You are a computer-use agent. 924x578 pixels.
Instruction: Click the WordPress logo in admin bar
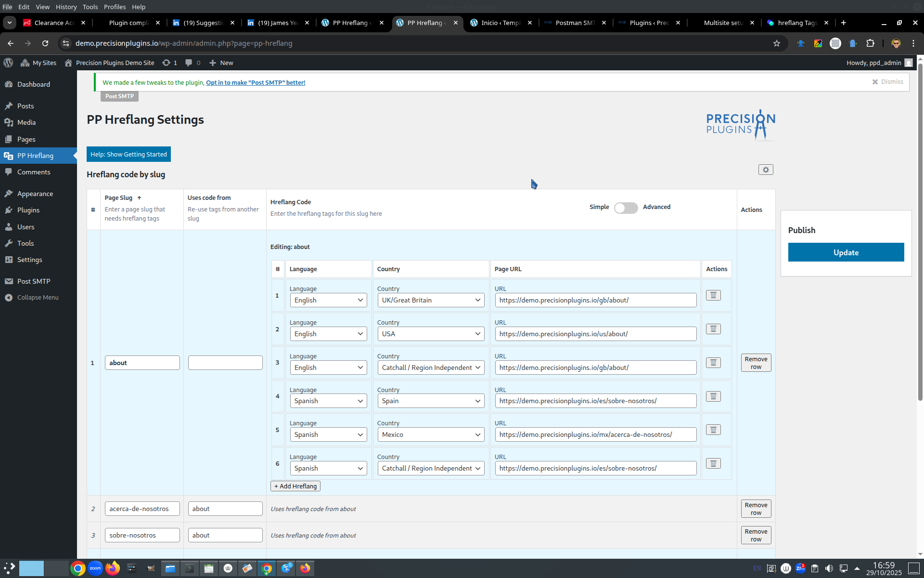(8, 63)
